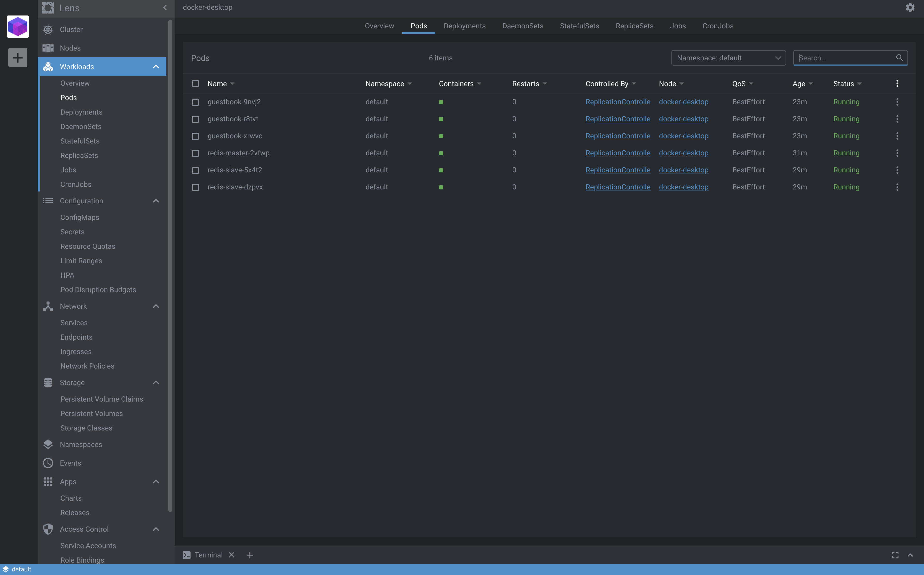Click the default namespace status bar entry
Screen dimensions: 924x575
click(x=17, y=569)
